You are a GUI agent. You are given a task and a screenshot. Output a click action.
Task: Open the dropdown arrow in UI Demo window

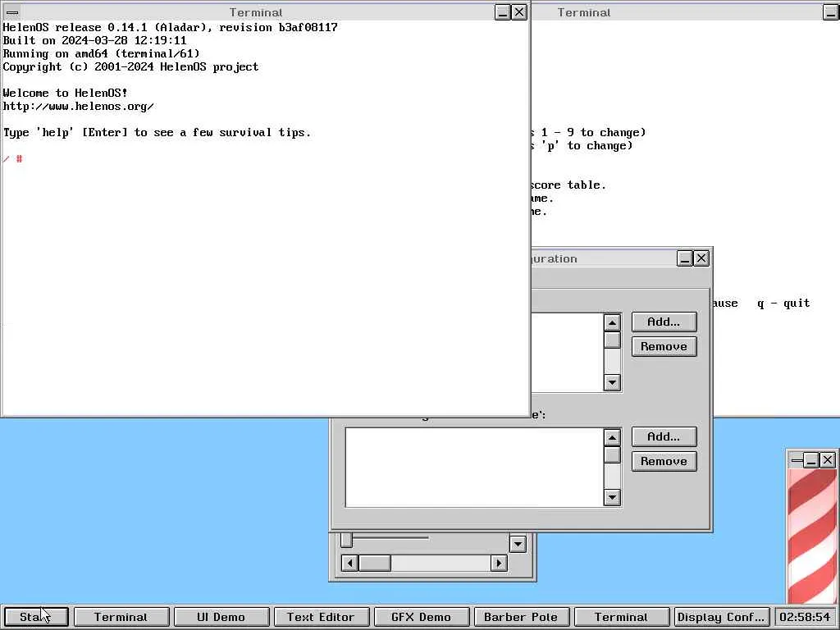(x=518, y=545)
